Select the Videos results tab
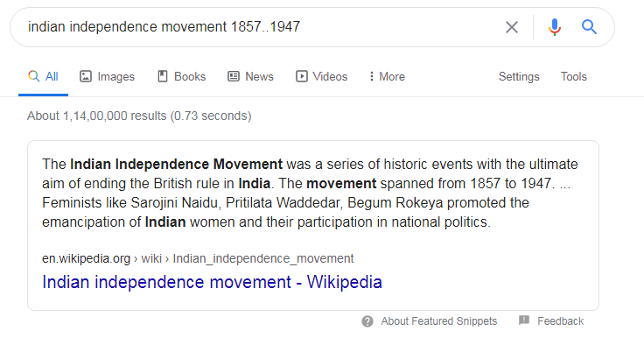The width and height of the screenshot is (644, 345). coord(322,76)
